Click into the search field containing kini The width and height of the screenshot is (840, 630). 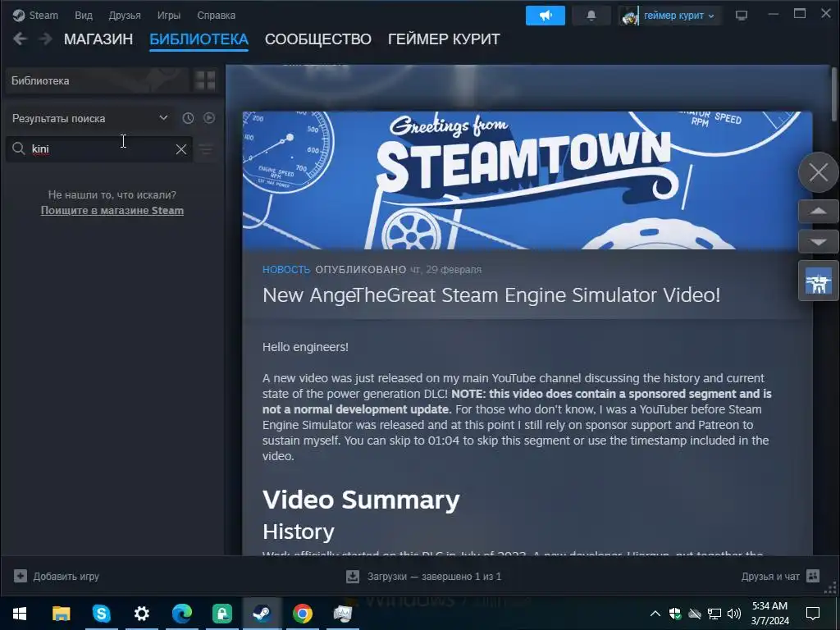(x=99, y=148)
